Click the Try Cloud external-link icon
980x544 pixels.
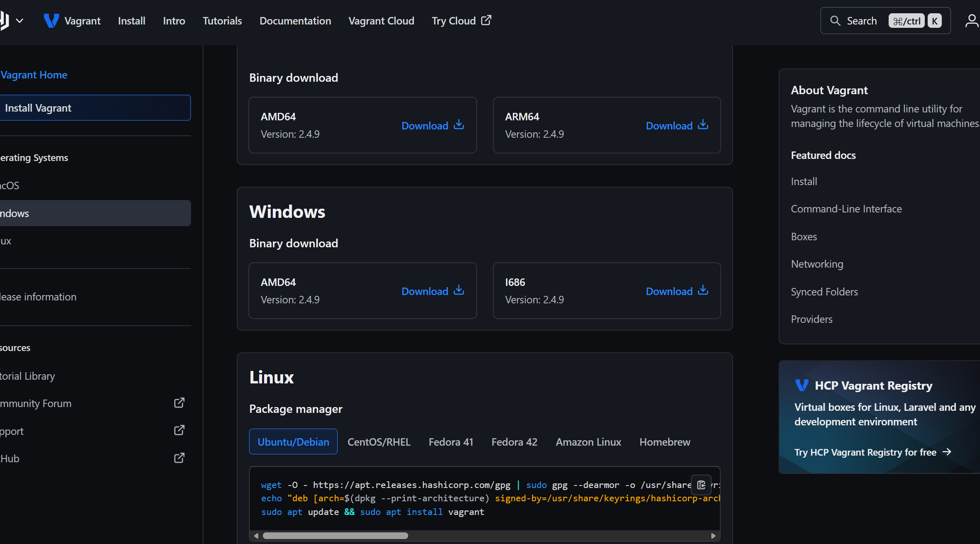(x=486, y=20)
